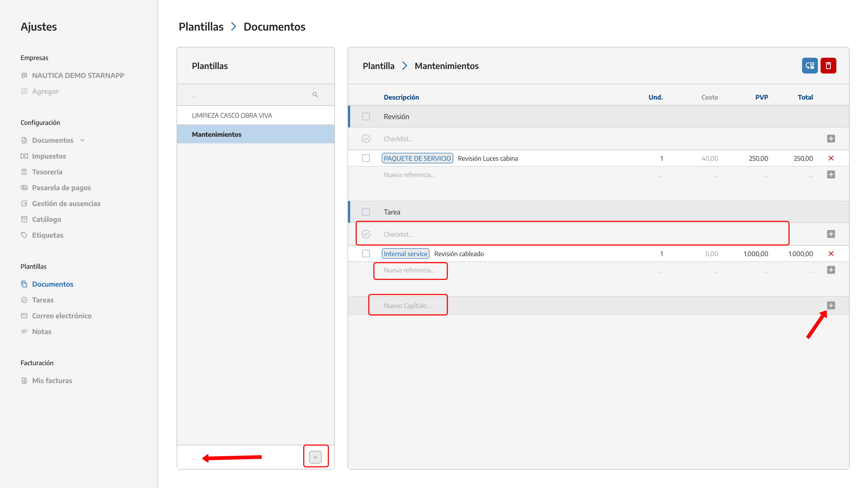This screenshot has width=868, height=488.
Task: Click plus icon on Tarea Nueva referencia row
Action: coord(831,270)
